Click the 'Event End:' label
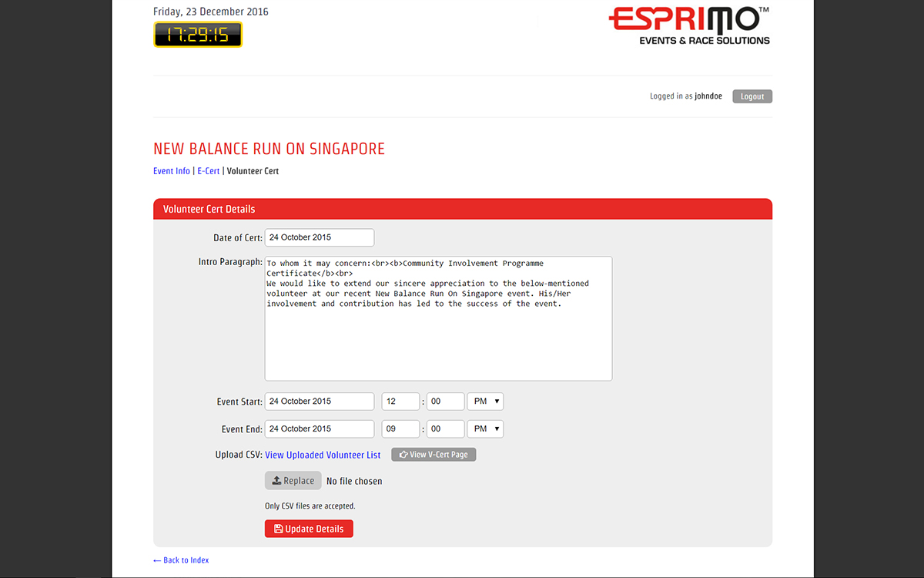The width and height of the screenshot is (924, 578). click(x=242, y=429)
